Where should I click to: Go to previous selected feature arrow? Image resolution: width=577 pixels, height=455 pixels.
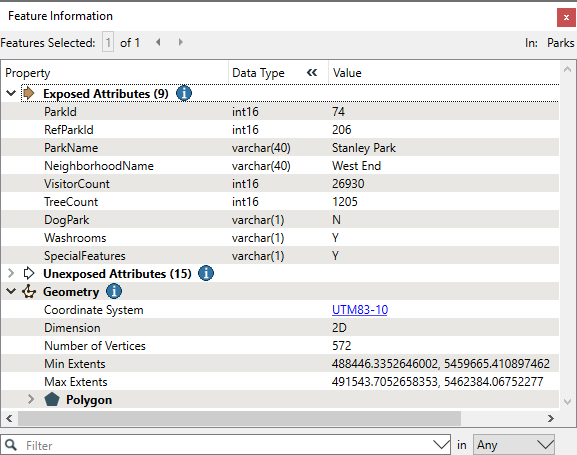point(158,42)
